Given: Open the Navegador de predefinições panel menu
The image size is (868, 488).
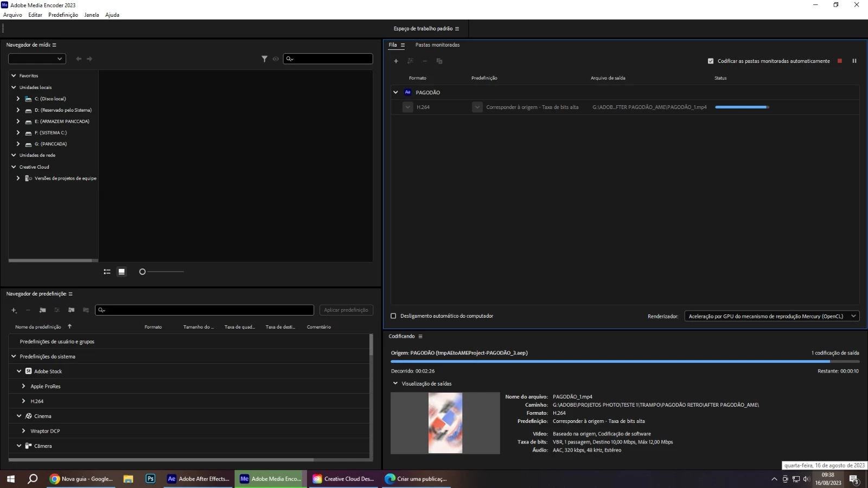Looking at the screenshot, I should coord(70,294).
